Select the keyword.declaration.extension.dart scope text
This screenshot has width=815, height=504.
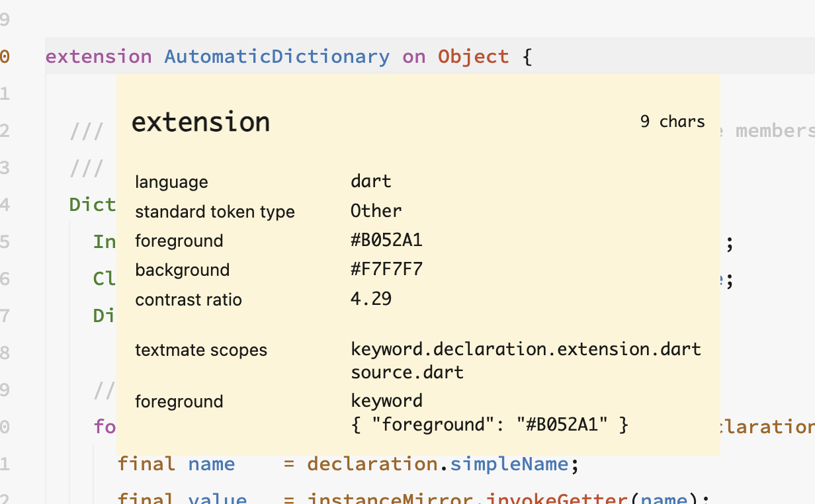(x=526, y=349)
